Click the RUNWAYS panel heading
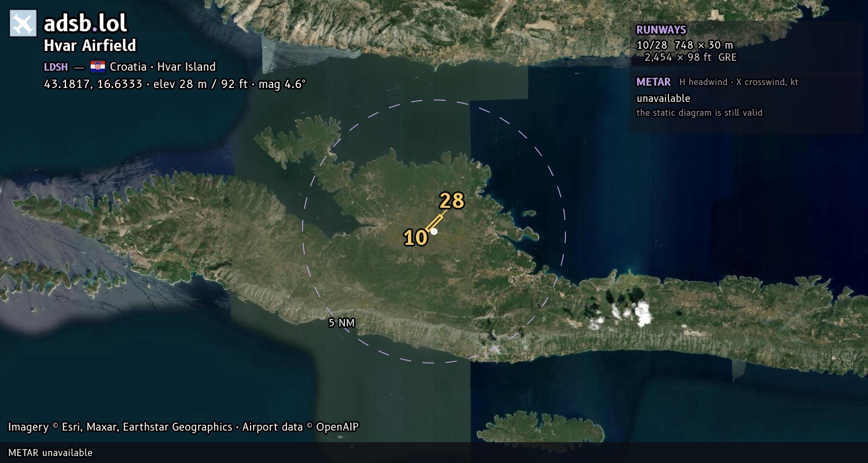 tap(661, 30)
